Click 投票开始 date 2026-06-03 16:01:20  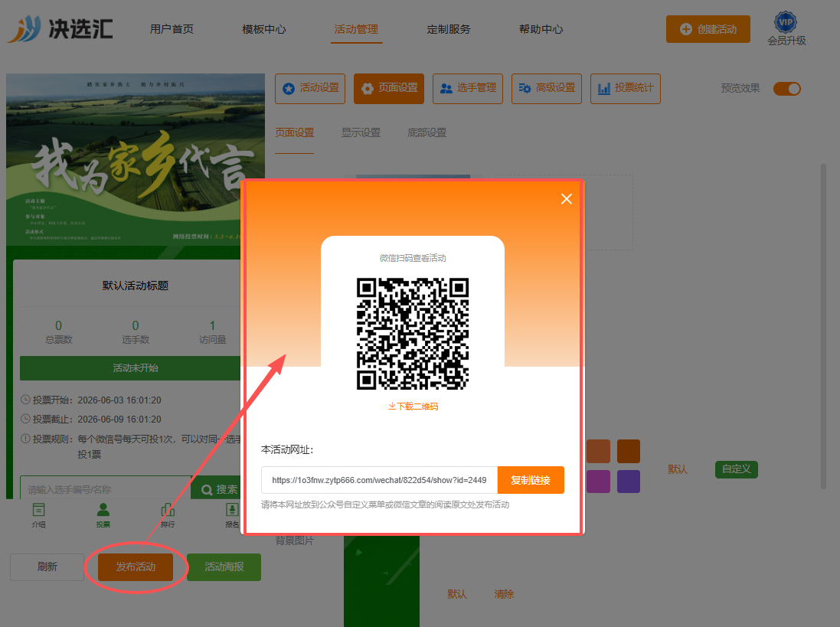click(119, 400)
